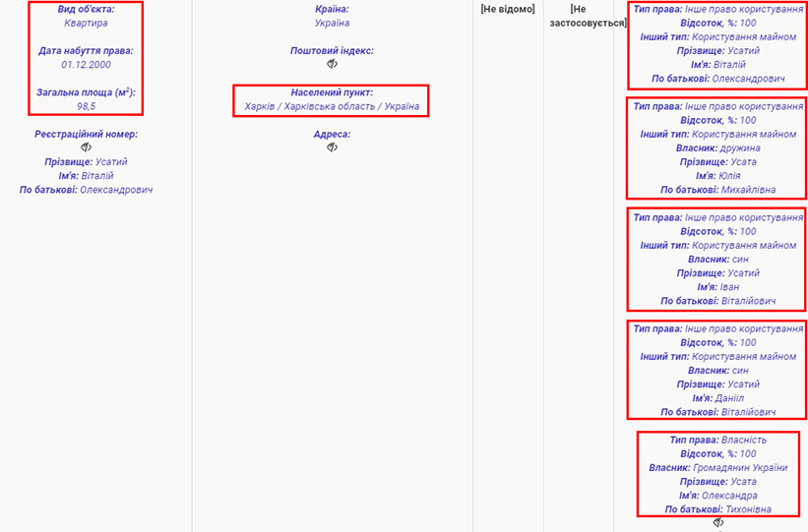Screen dimensions: 808x532
Task: Select the Квартира object type value
Action: pyautogui.click(x=86, y=23)
